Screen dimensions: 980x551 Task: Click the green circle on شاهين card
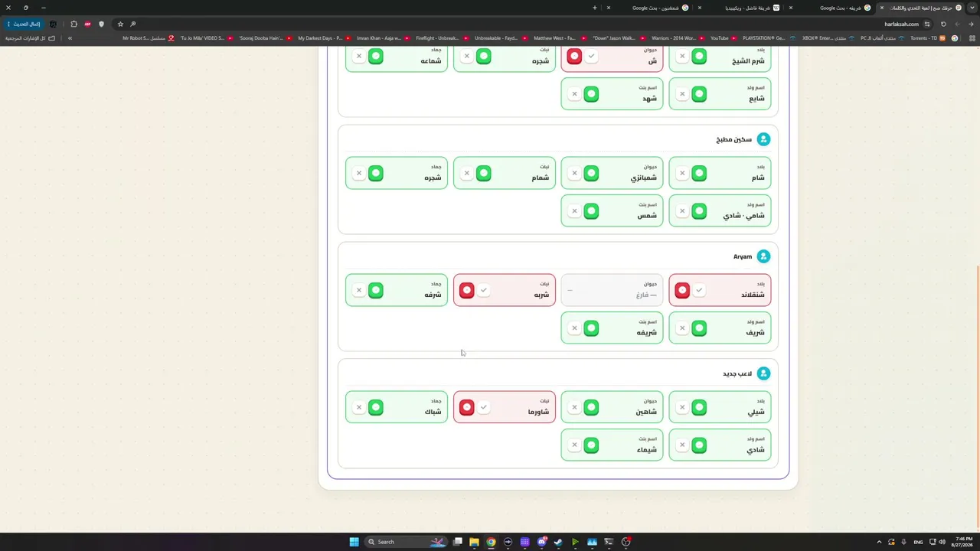pyautogui.click(x=591, y=407)
